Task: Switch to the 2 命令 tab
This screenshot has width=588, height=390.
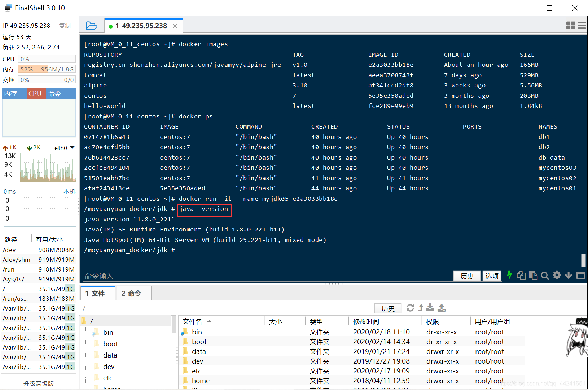Action: tap(133, 293)
